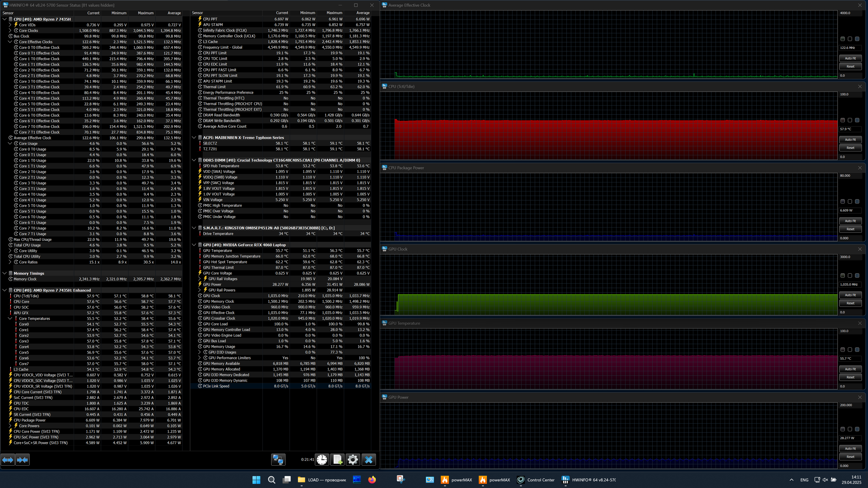868x488 pixels.
Task: Collapse the GPU RTX 4060 Laptop section
Action: (x=194, y=245)
